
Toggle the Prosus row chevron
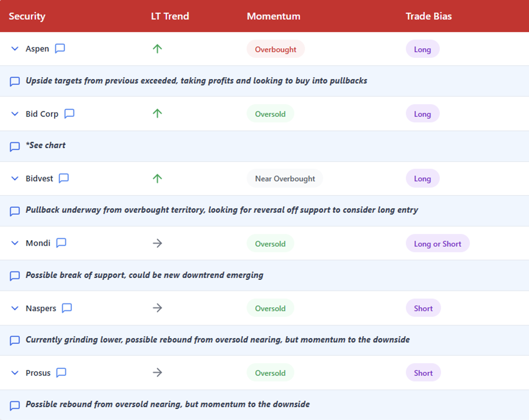[x=15, y=373]
